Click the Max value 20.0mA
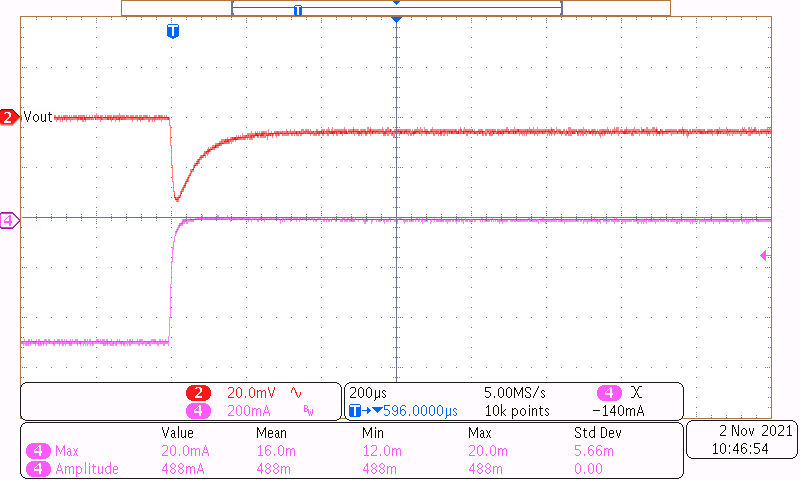 tap(185, 451)
